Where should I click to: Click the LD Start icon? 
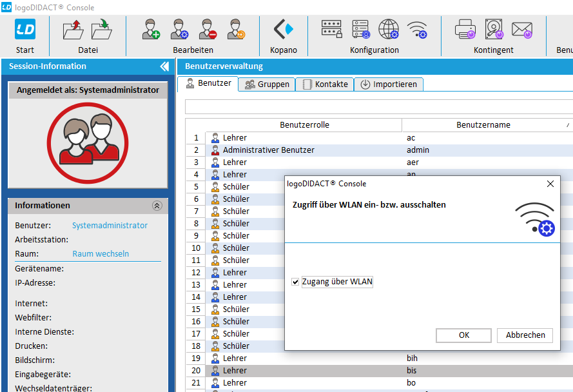(25, 29)
